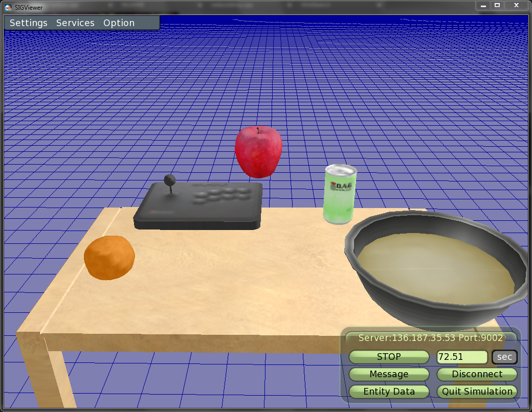Image resolution: width=532 pixels, height=412 pixels.
Task: Click the Disconnect button
Action: [477, 374]
